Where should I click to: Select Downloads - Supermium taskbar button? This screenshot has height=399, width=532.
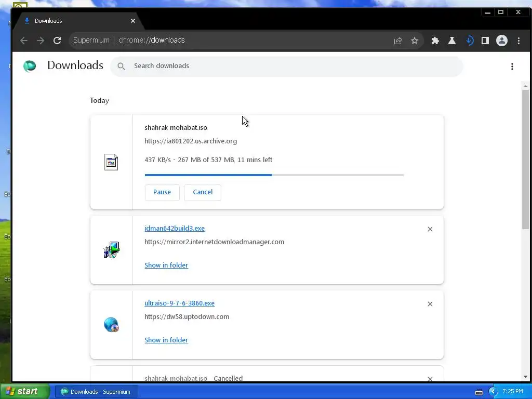96,392
